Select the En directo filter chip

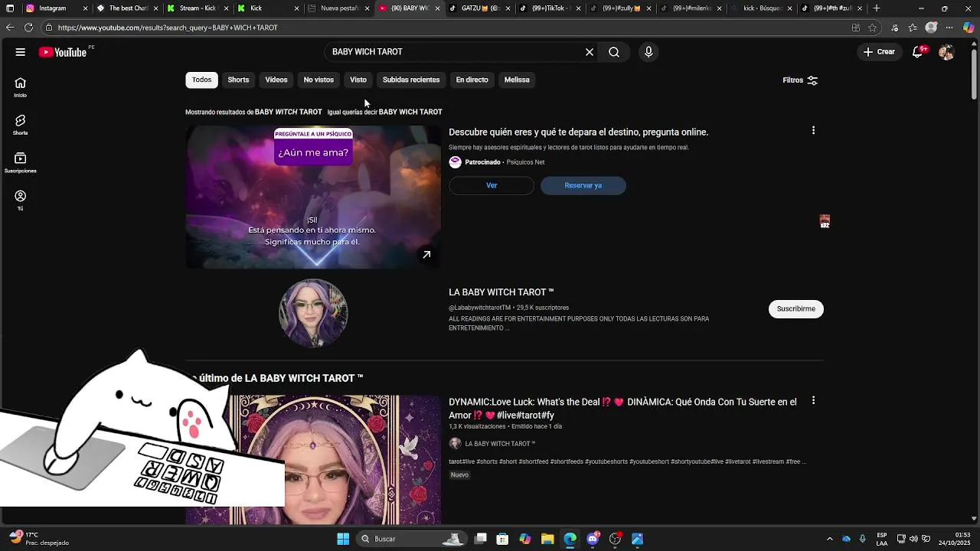point(472,80)
